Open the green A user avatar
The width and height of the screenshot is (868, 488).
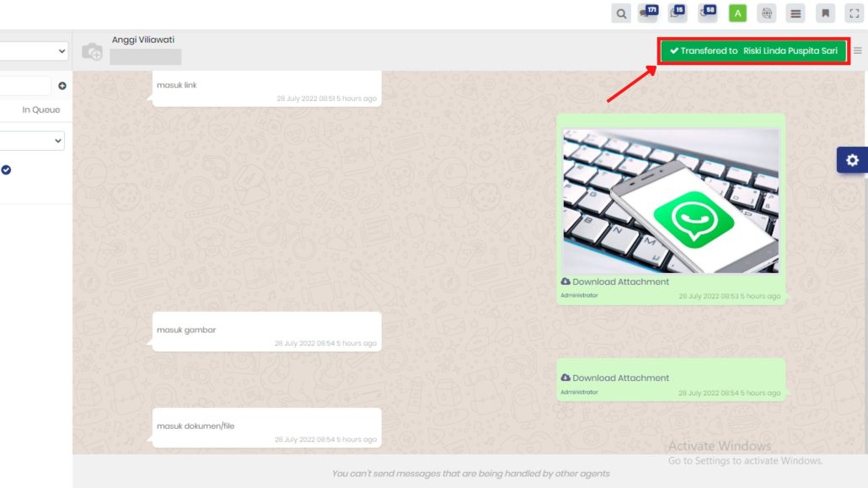[737, 13]
